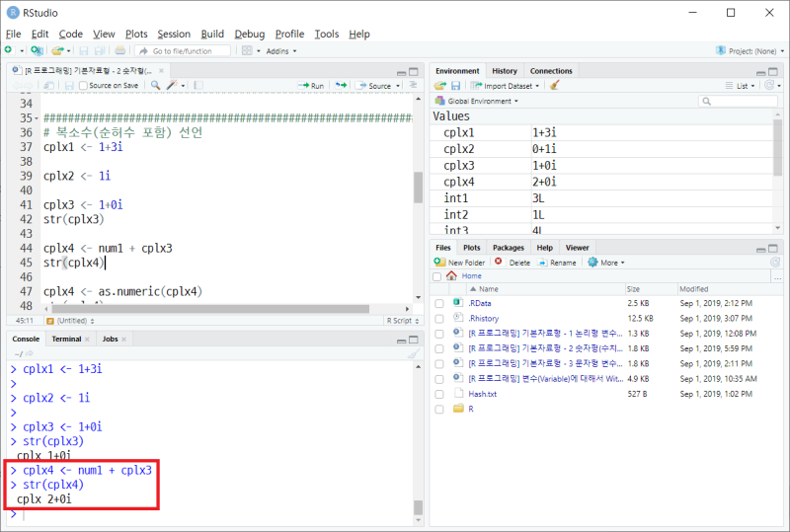Click the print icon in main toolbar
The width and height of the screenshot is (790, 532).
tap(119, 50)
